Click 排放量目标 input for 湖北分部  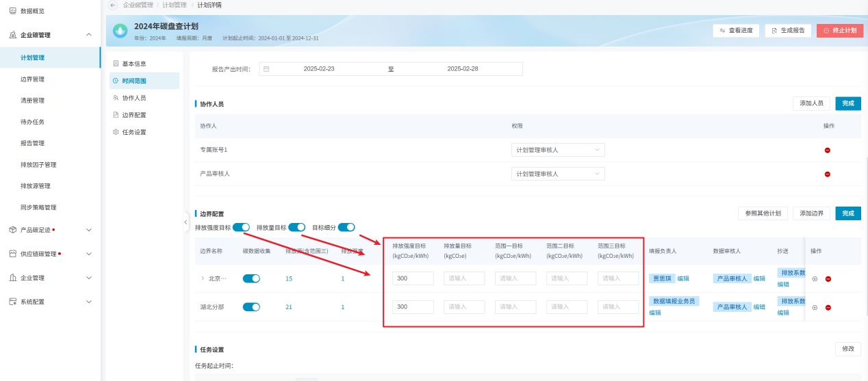(464, 307)
